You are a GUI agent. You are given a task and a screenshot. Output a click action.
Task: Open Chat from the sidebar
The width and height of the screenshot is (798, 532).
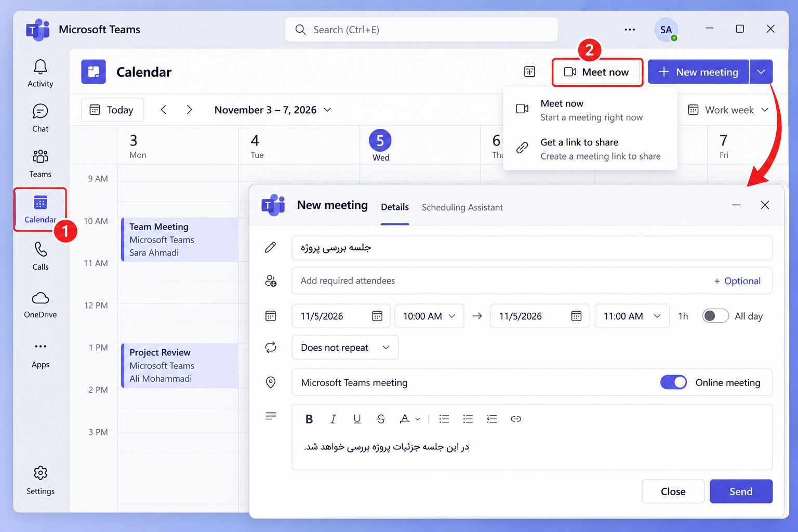coord(40,118)
